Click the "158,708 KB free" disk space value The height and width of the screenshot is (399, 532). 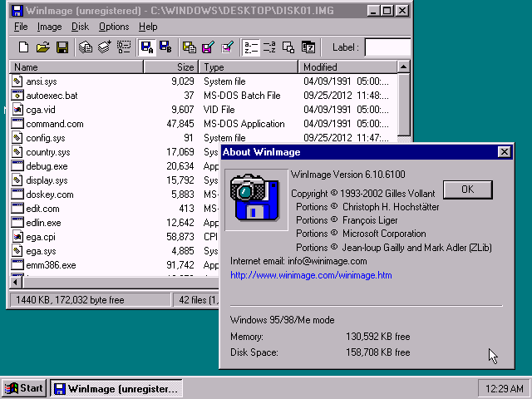[x=378, y=352]
